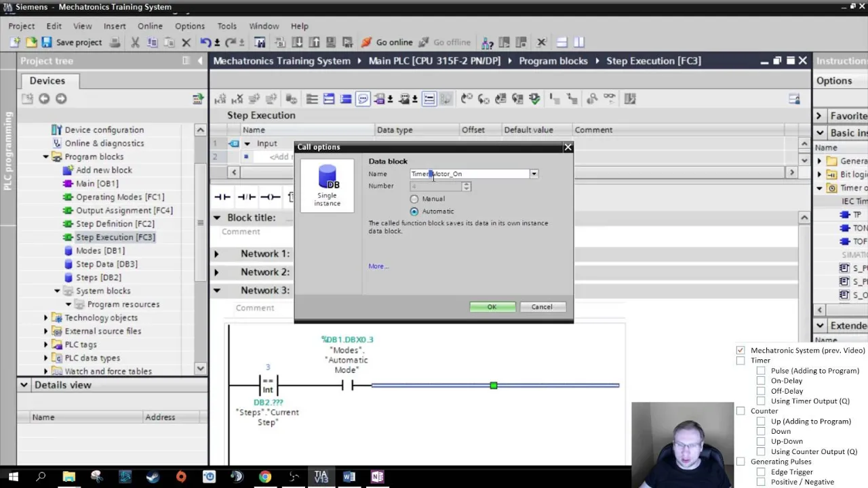Check Pulse (Adding to Program) checkbox

(761, 371)
